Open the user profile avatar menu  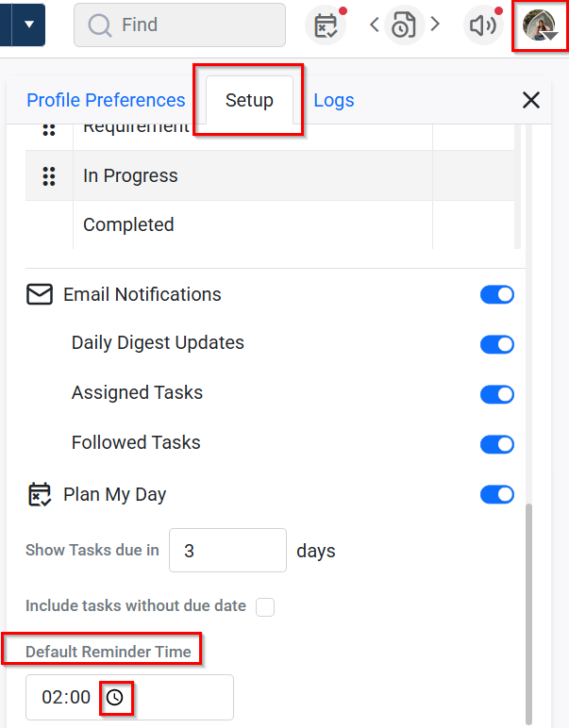pyautogui.click(x=542, y=25)
